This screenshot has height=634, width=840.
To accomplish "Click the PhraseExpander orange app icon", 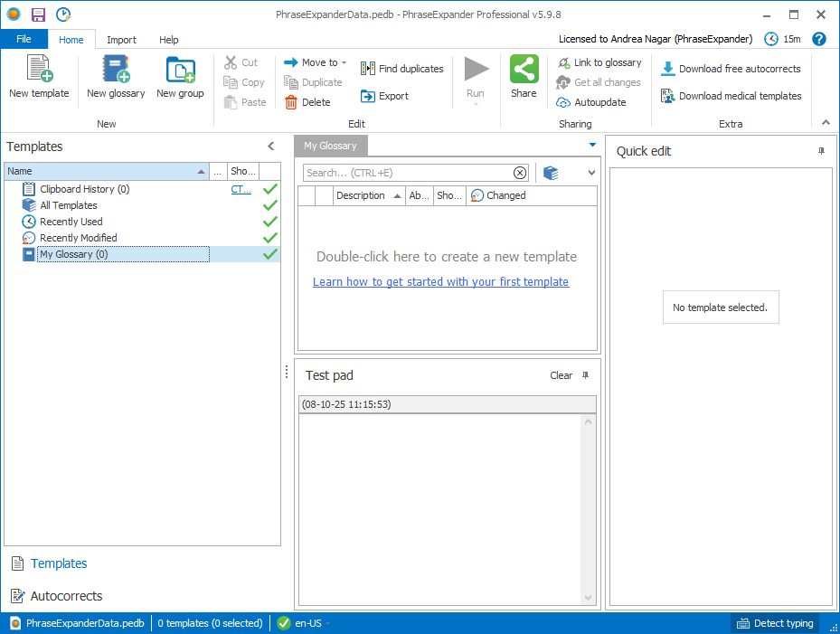I will pos(14,14).
